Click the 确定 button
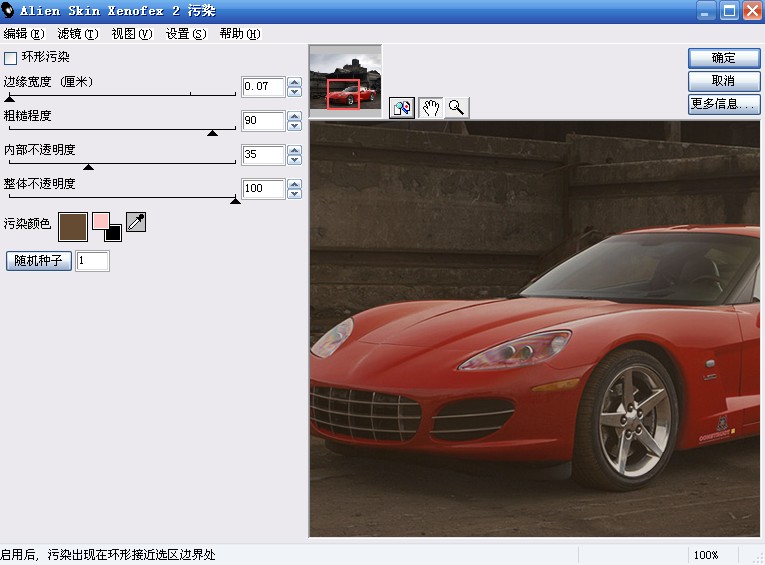Screen dimensions: 765x565 pos(724,58)
